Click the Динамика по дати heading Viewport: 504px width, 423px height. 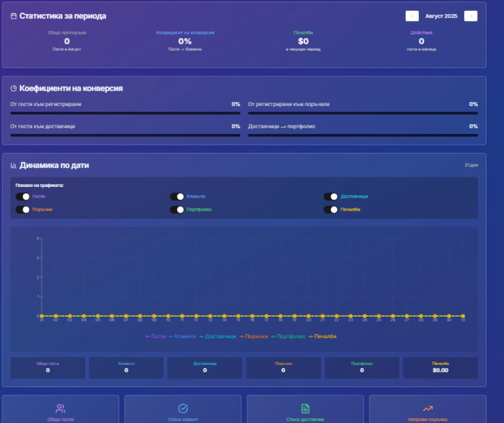54,165
